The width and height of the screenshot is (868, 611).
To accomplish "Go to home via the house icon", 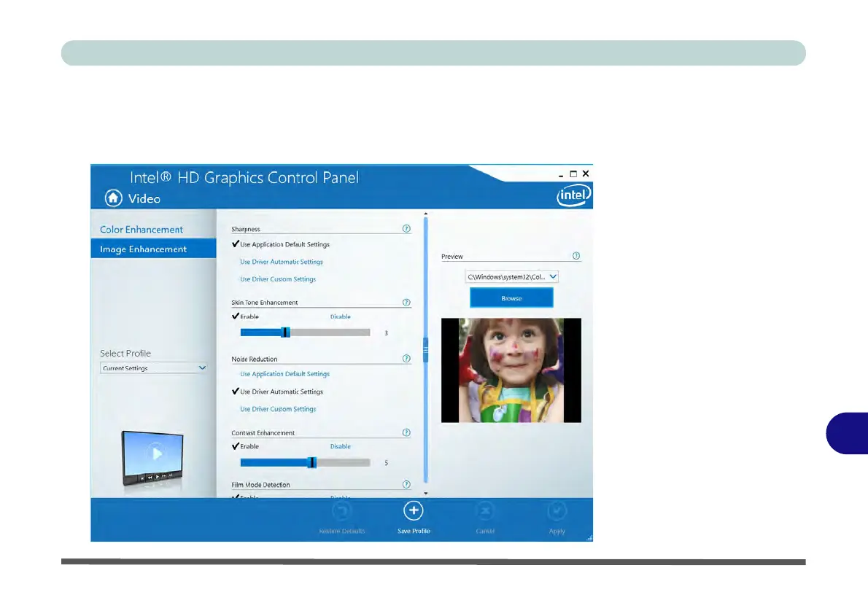I will [x=114, y=198].
